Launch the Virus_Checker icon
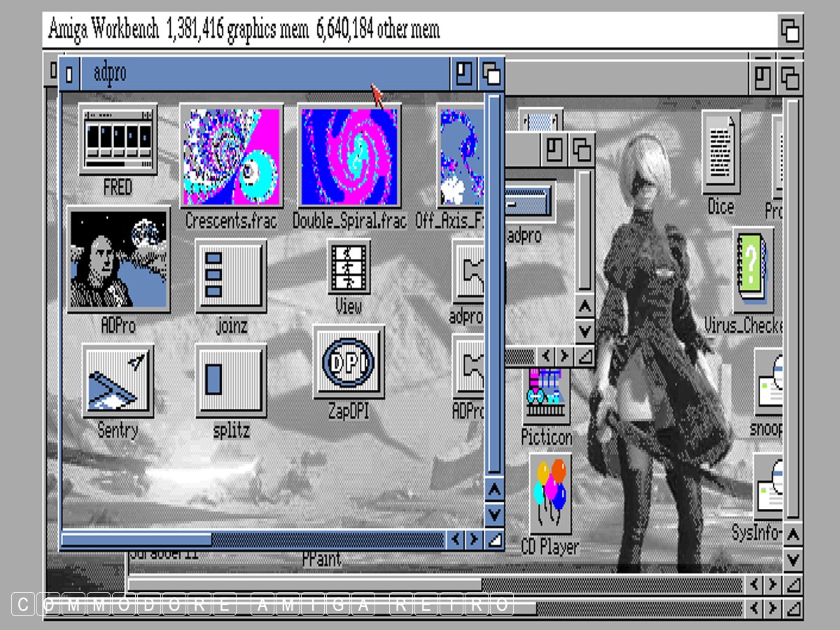Image resolution: width=840 pixels, height=630 pixels. coord(753,269)
